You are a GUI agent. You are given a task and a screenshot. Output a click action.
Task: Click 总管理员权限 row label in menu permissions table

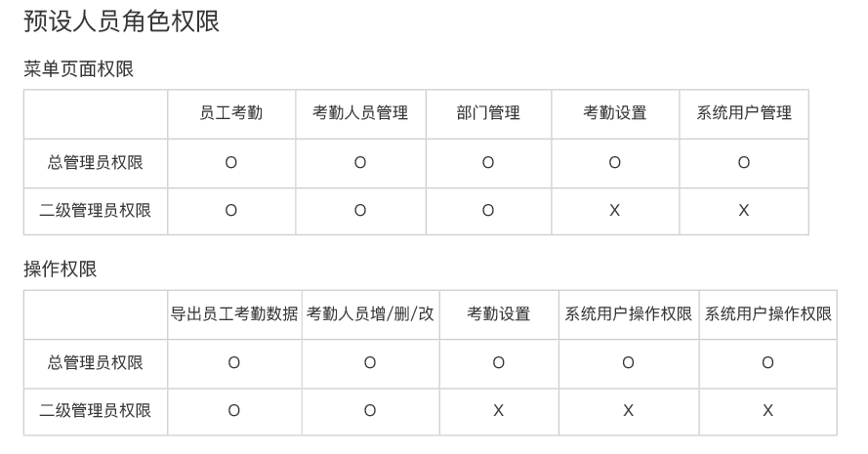point(96,163)
